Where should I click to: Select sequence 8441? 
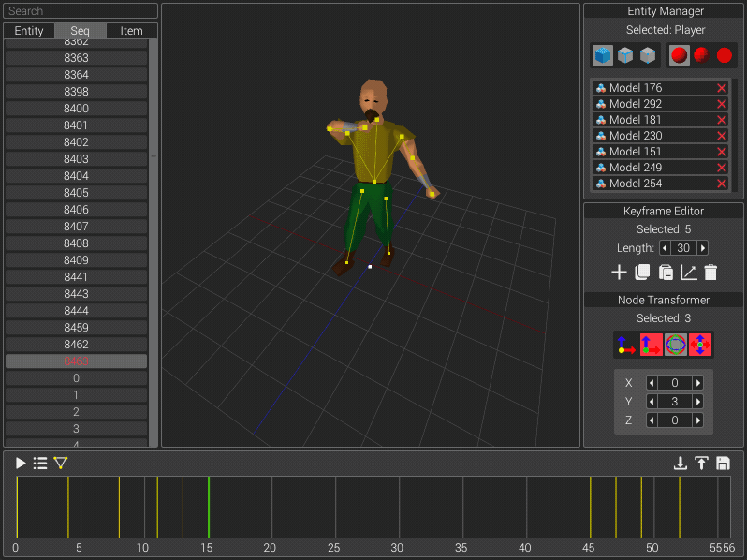coord(76,277)
